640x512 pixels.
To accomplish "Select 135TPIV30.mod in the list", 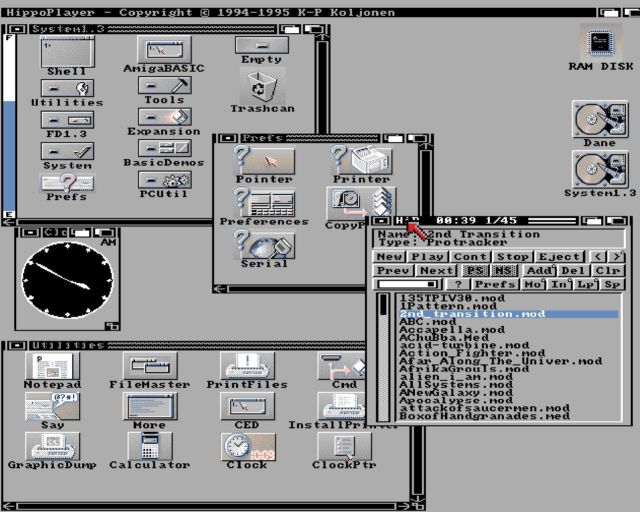I will [x=508, y=298].
